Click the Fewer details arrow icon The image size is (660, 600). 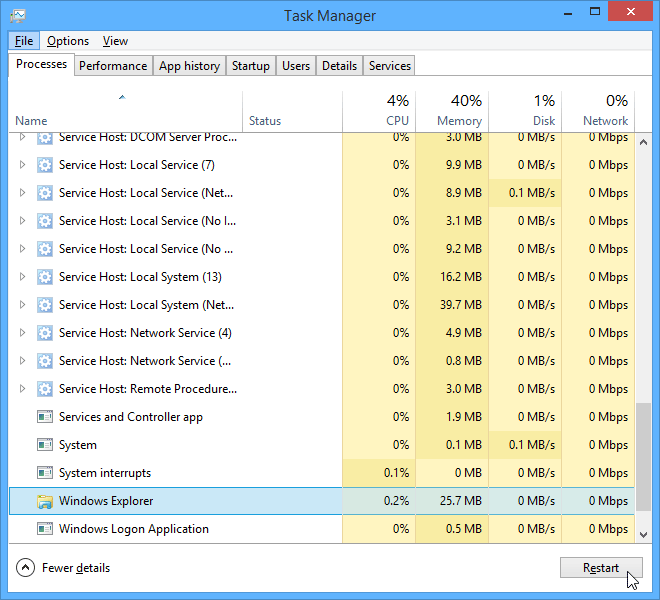click(x=25, y=568)
